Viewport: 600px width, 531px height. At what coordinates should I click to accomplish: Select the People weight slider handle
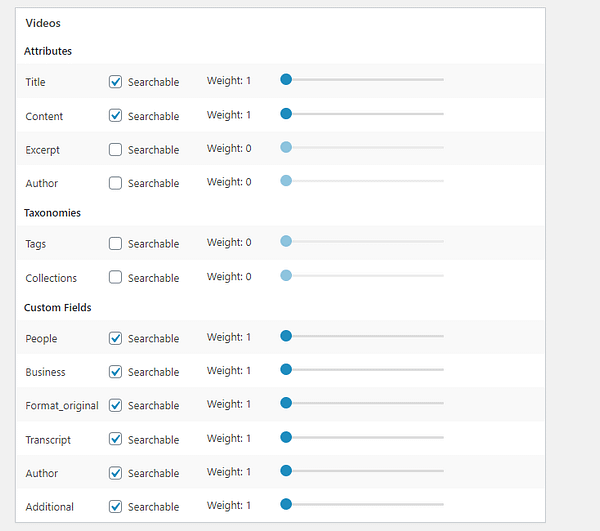pyautogui.click(x=286, y=336)
